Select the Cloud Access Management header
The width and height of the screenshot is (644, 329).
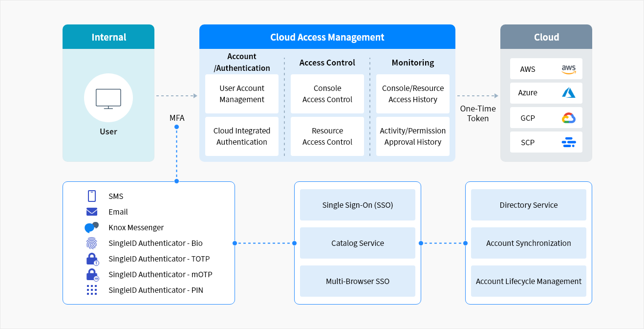pyautogui.click(x=327, y=37)
